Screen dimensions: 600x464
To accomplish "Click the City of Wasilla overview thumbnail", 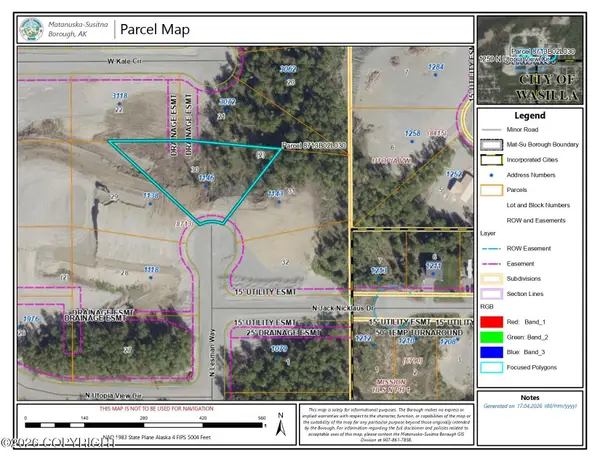I will (x=530, y=60).
